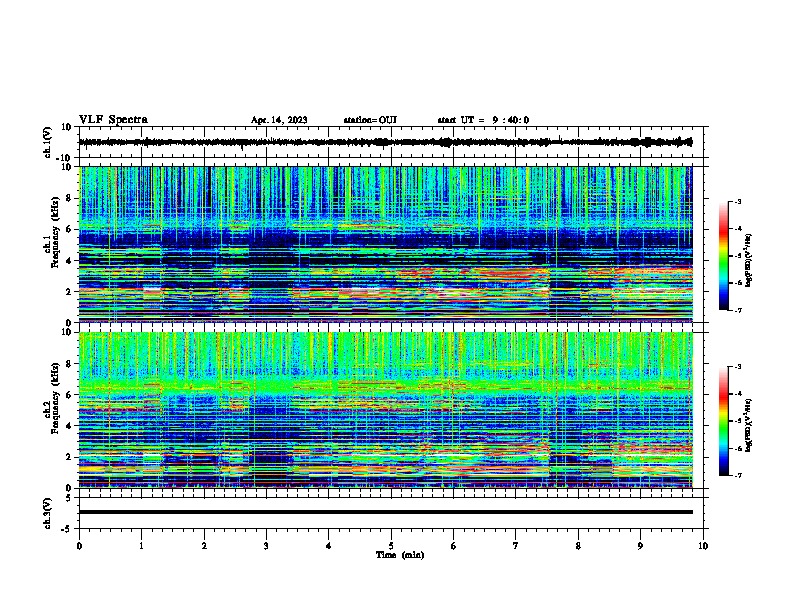Click the ch.1 voltage waveform trace panel

(x=390, y=142)
